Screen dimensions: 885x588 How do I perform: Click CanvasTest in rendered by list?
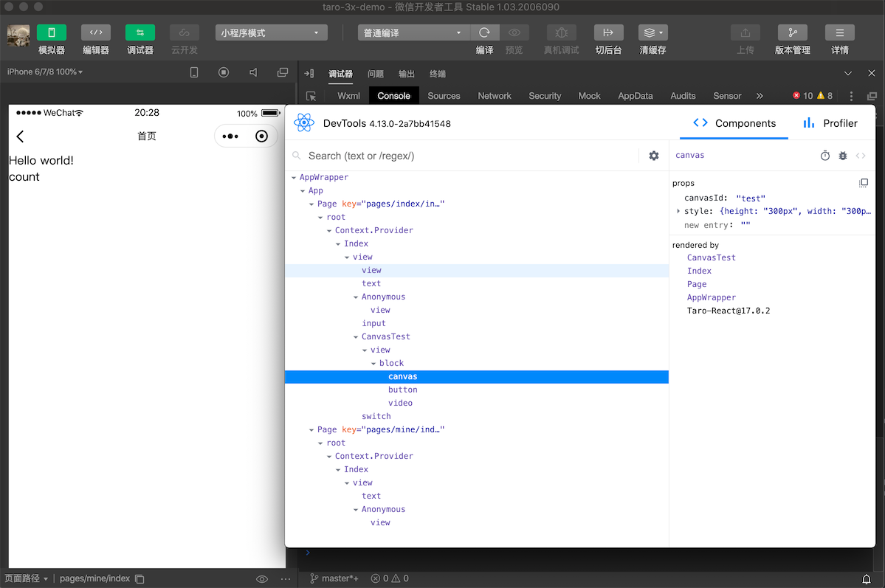tap(711, 257)
